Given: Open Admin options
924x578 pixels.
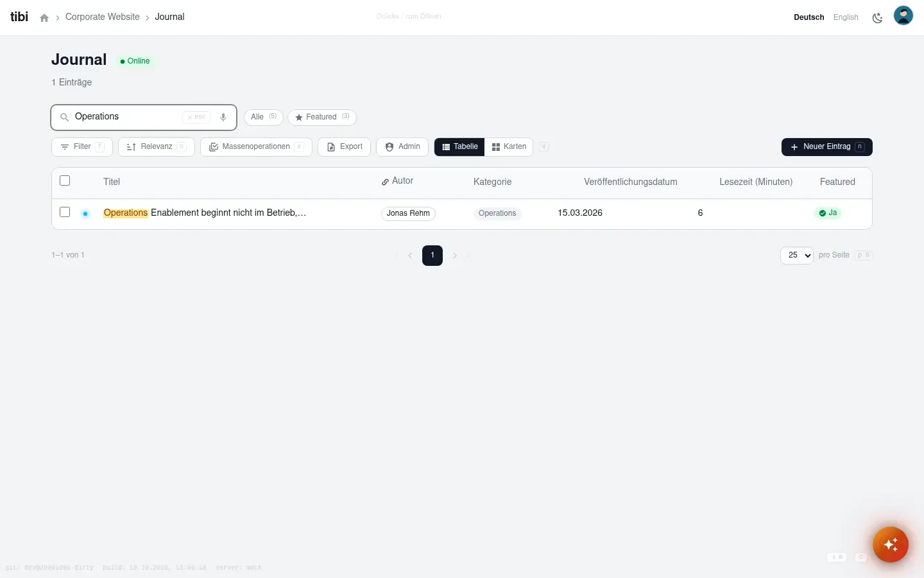Looking at the screenshot, I should [x=402, y=147].
